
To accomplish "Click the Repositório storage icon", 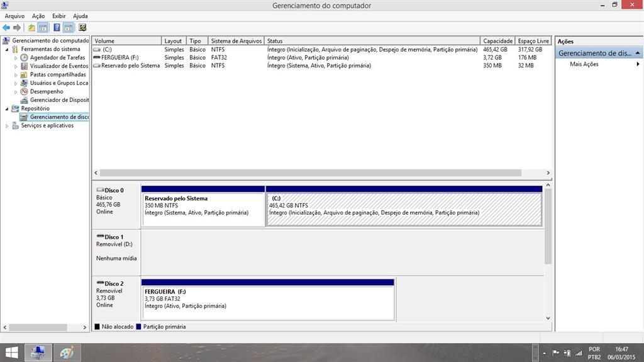I will tap(15, 108).
